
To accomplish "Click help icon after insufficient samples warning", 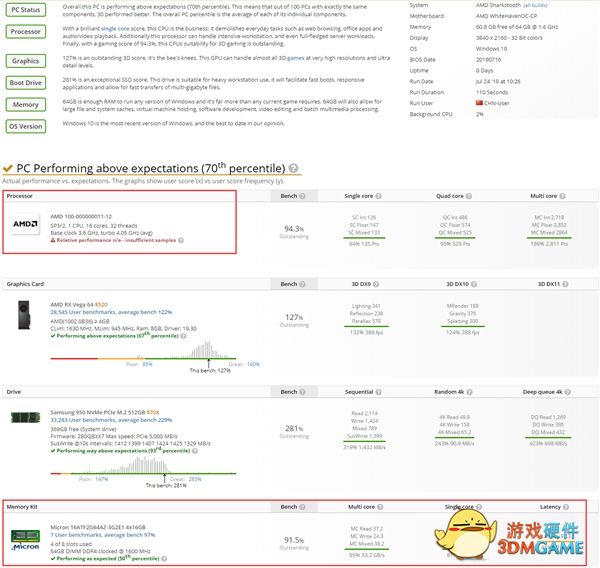I will [x=181, y=240].
